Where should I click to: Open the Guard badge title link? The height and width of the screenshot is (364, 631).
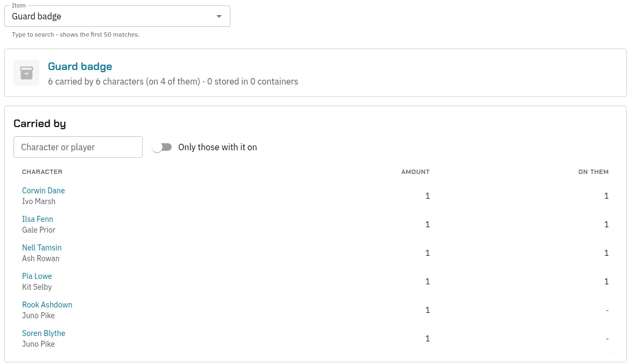point(80,66)
